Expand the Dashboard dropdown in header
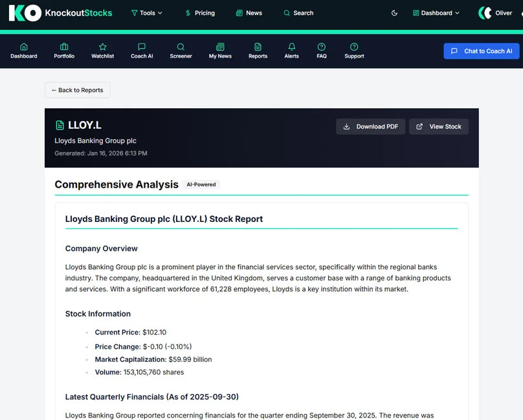Screen dimensions: 523x420 (436, 13)
